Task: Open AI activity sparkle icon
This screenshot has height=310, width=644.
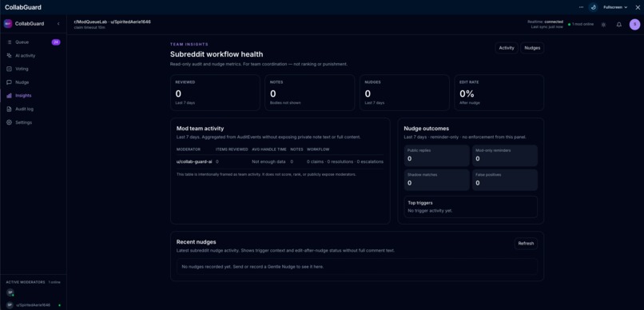Action: [10, 55]
